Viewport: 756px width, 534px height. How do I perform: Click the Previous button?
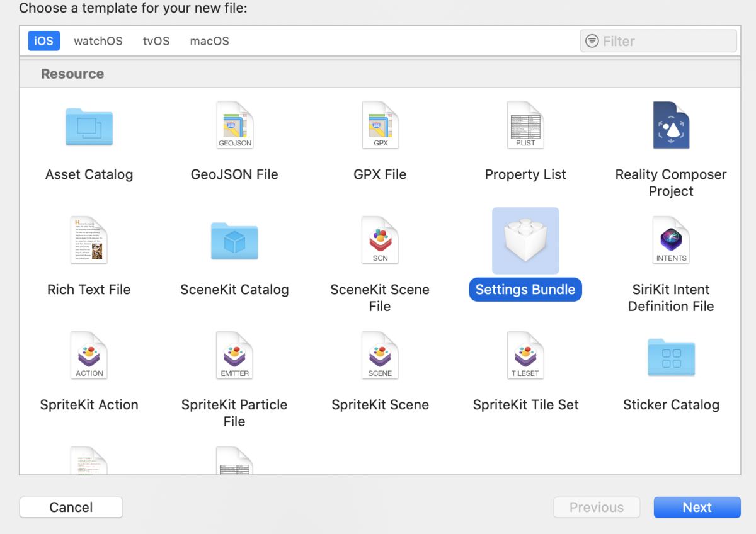point(597,508)
